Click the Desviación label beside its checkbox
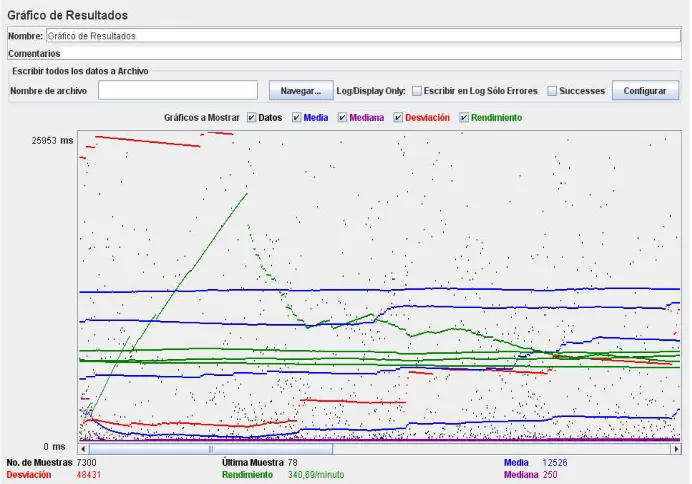This screenshot has height=484, width=692. pyautogui.click(x=427, y=118)
